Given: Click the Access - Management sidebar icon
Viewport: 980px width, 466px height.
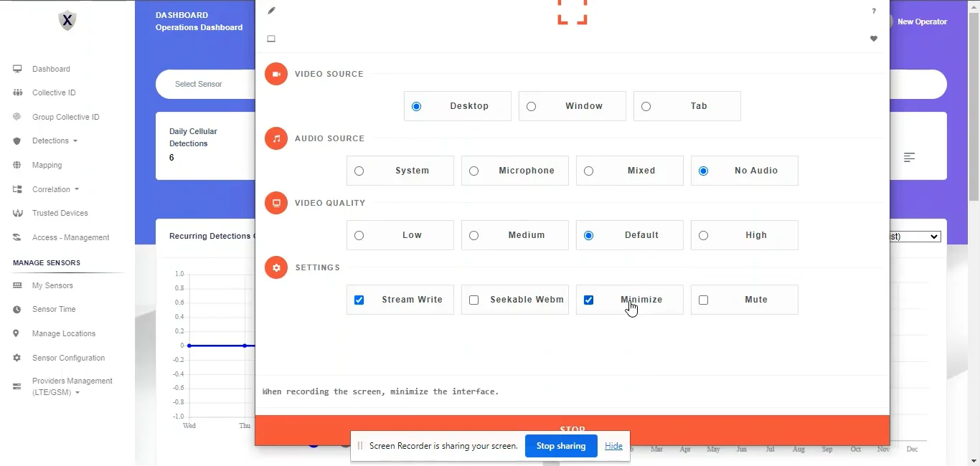Looking at the screenshot, I should [17, 237].
